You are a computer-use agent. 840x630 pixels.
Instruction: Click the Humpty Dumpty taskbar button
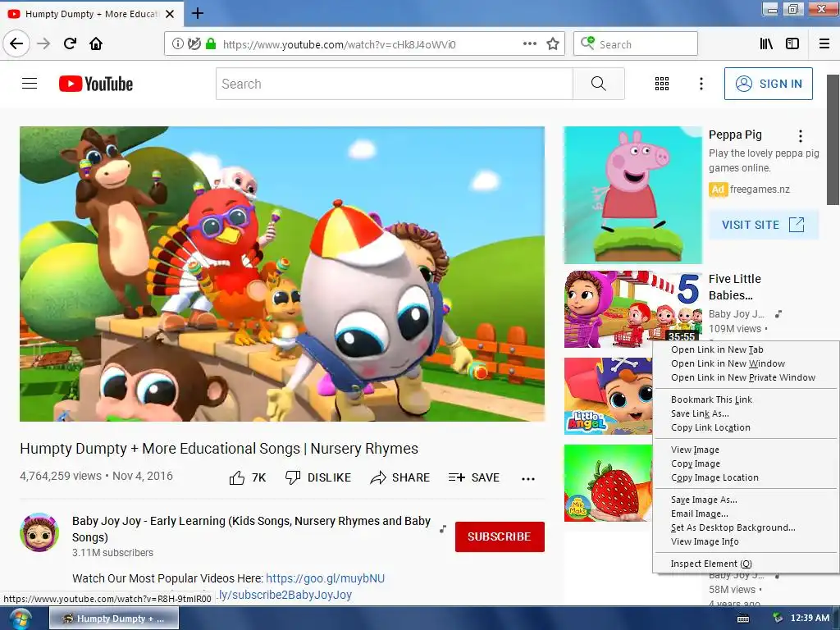(113, 619)
